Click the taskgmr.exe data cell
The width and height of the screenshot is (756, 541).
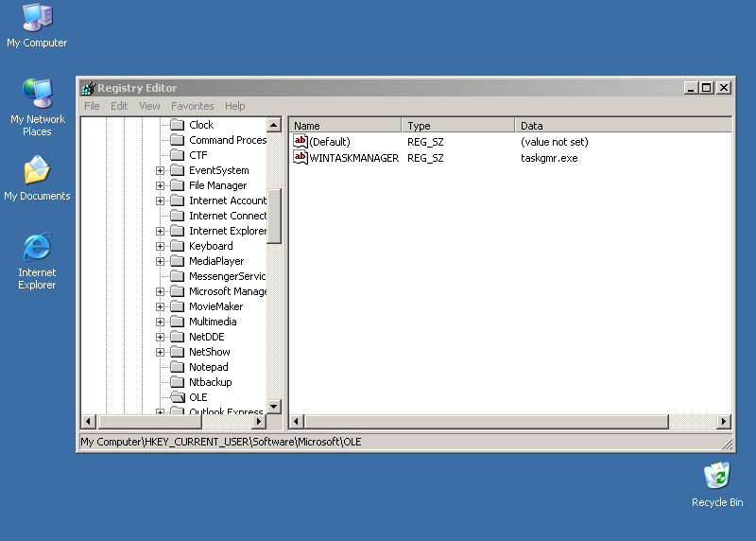click(x=549, y=158)
